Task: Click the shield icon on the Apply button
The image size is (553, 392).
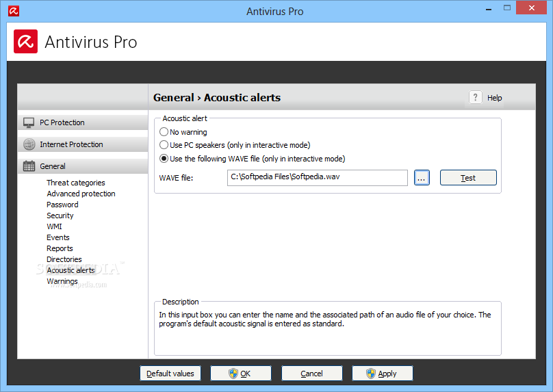Action: click(371, 374)
